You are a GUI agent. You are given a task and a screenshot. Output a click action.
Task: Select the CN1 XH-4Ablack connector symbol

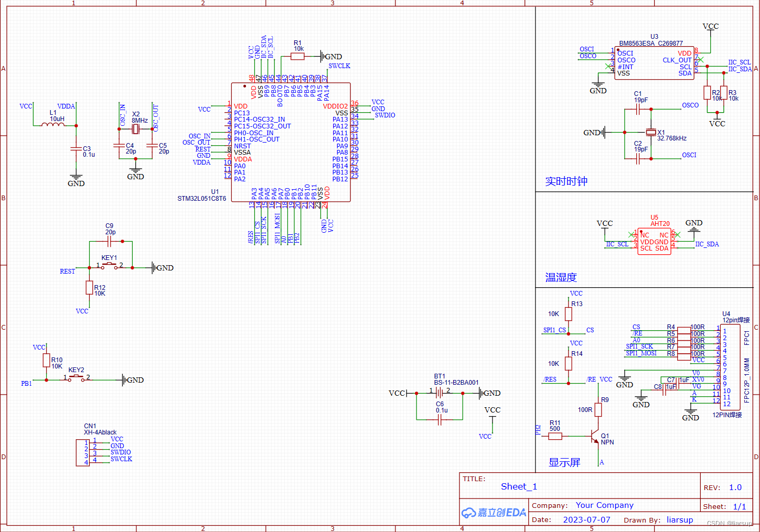[x=83, y=452]
